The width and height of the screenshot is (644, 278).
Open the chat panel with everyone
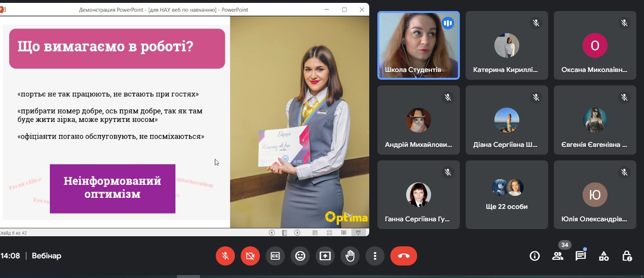(x=581, y=256)
